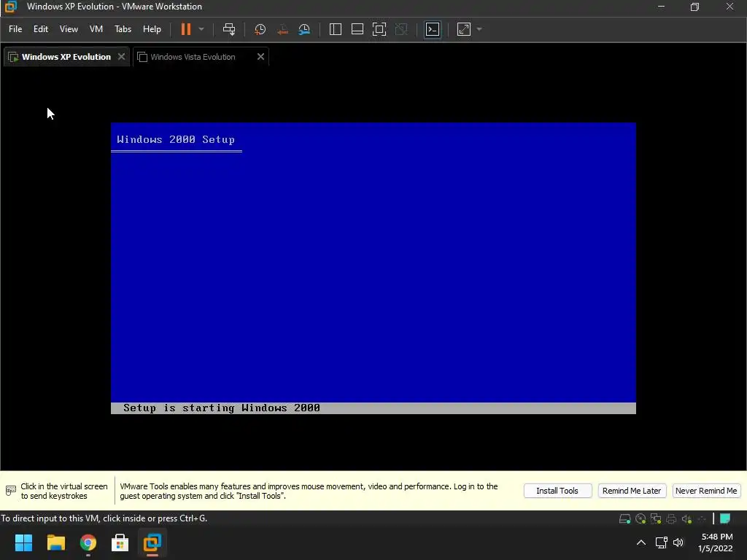This screenshot has height=560, width=747.
Task: Open File Explorer from taskbar
Action: [x=55, y=542]
